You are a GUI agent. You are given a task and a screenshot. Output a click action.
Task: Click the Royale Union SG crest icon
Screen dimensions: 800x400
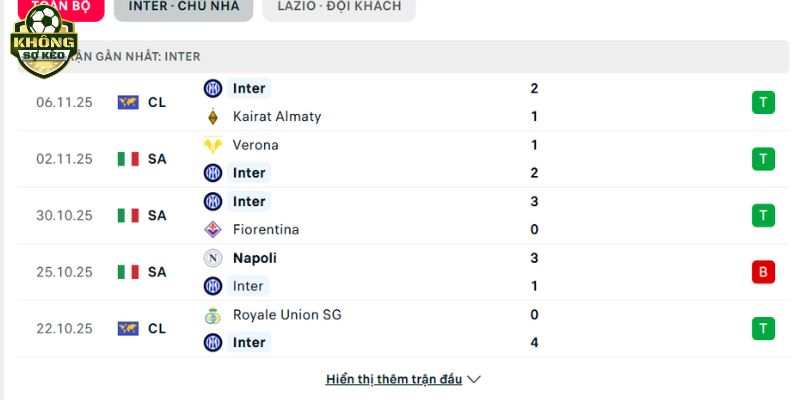click(x=212, y=314)
